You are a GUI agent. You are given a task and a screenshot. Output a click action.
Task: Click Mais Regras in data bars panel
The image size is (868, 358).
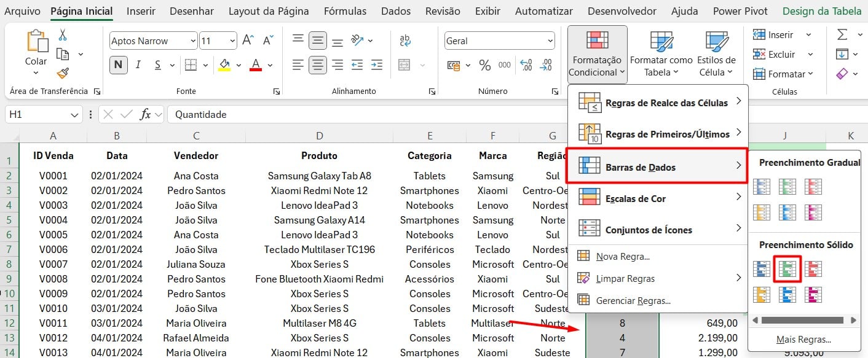coord(803,340)
